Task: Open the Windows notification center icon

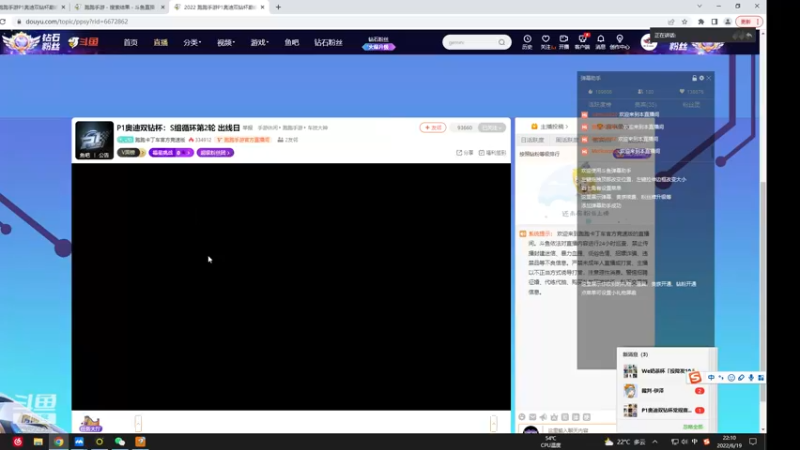Action: [753, 442]
